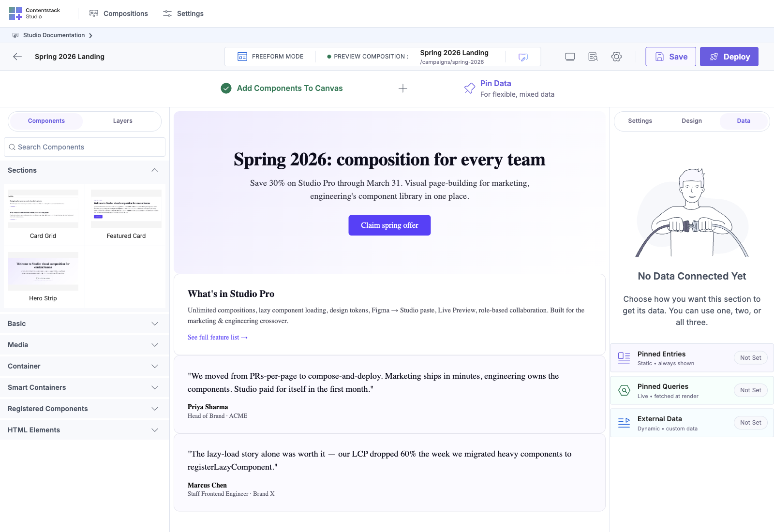
Task: Click the magnifier icon in Search Components
Action: pos(12,147)
